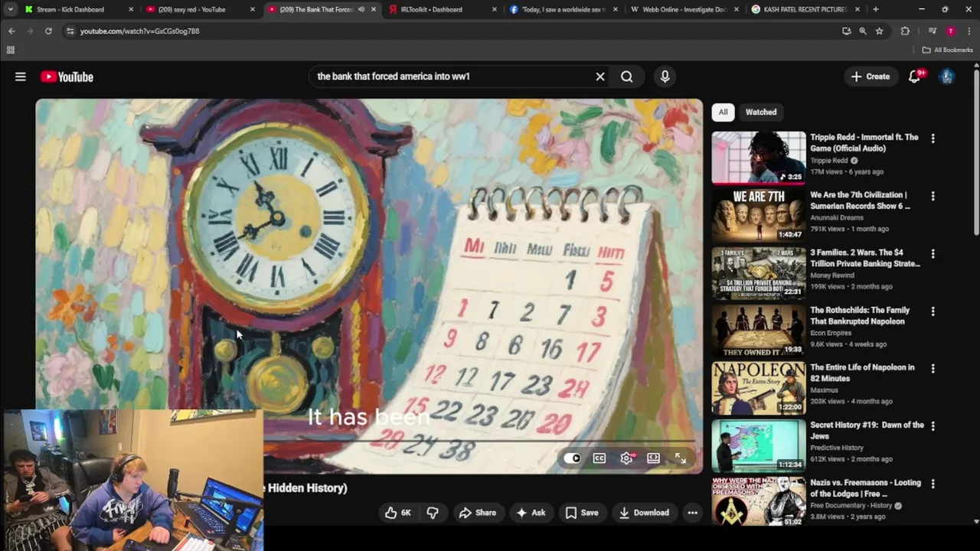Toggle closed captions CC button

point(599,458)
